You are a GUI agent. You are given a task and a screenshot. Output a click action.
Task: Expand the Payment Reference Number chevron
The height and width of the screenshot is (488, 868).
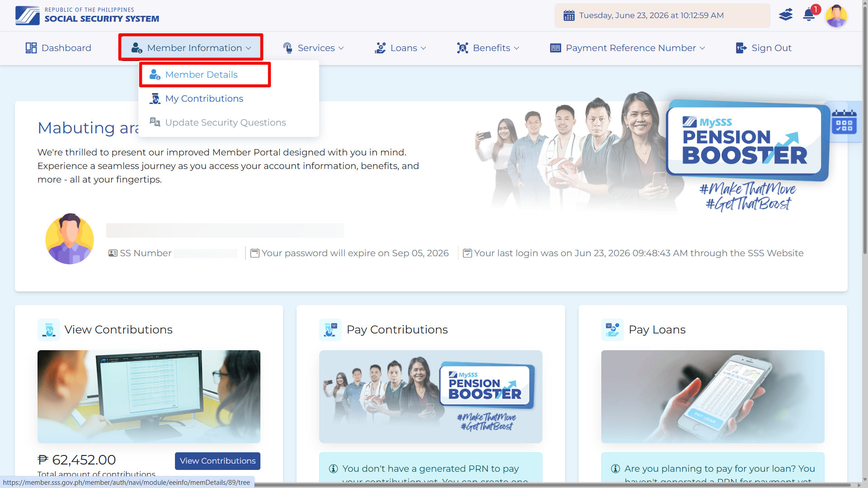703,48
